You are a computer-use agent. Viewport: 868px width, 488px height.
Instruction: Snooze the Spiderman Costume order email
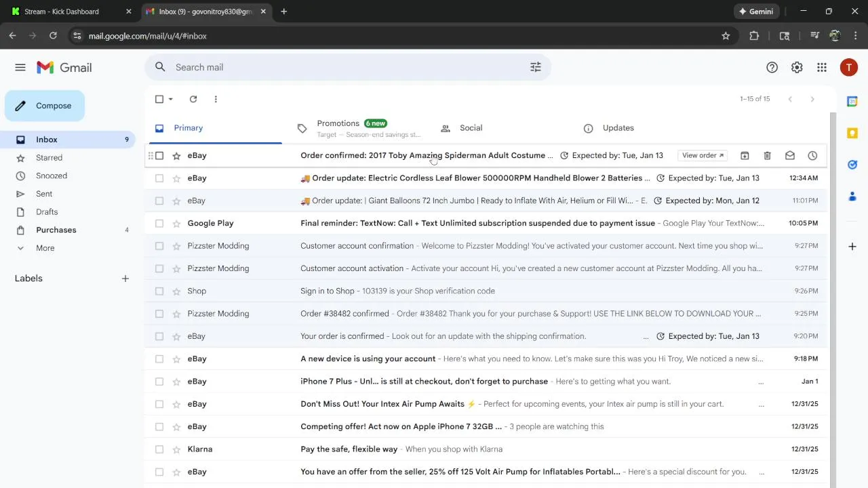tap(812, 155)
